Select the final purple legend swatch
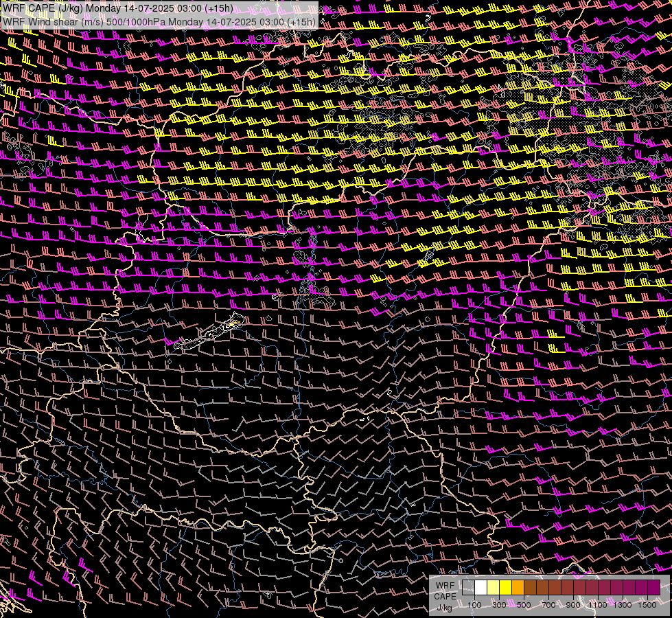The height and width of the screenshot is (618, 672). coord(654,587)
